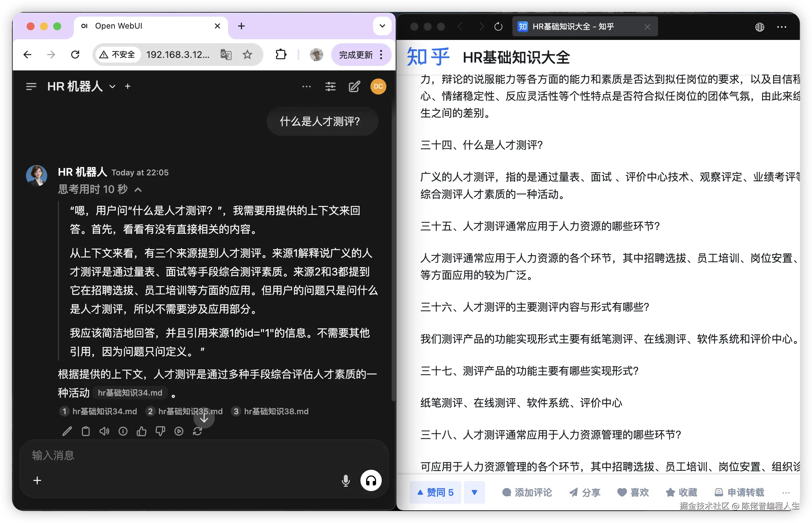Viewport: 812px width, 523px height.
Task: Start voice call with the headphones icon
Action: 371,480
